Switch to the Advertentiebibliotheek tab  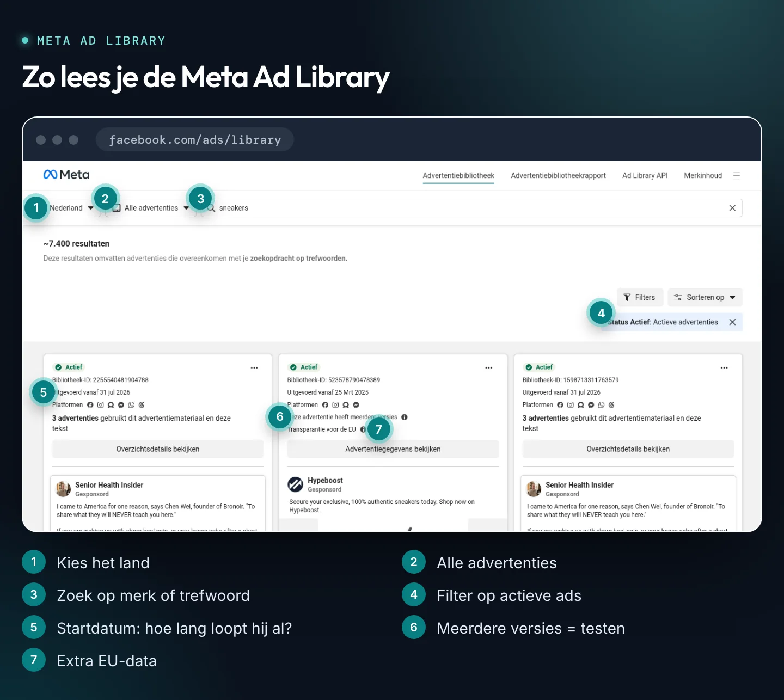coord(458,176)
